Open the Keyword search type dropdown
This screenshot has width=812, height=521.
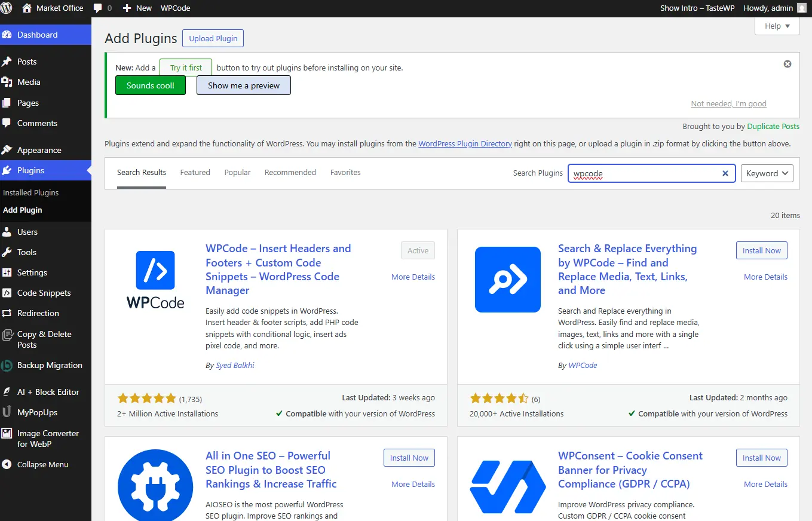click(x=767, y=173)
